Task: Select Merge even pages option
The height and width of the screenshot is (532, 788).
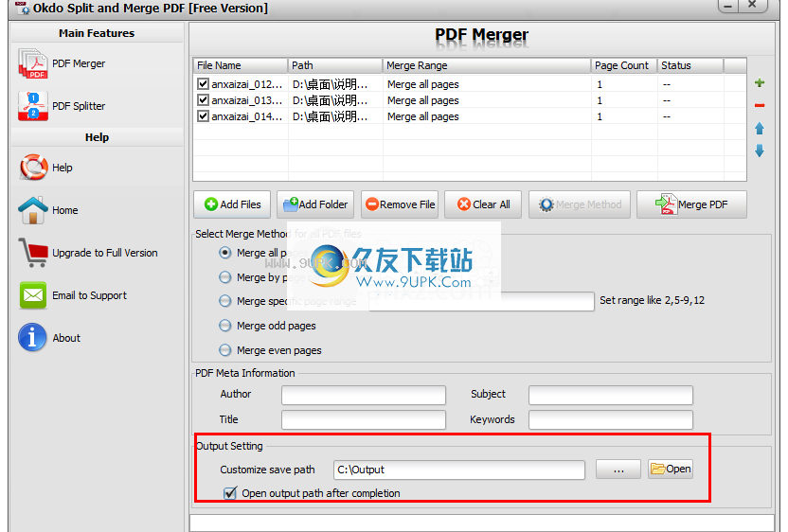Action: [225, 350]
